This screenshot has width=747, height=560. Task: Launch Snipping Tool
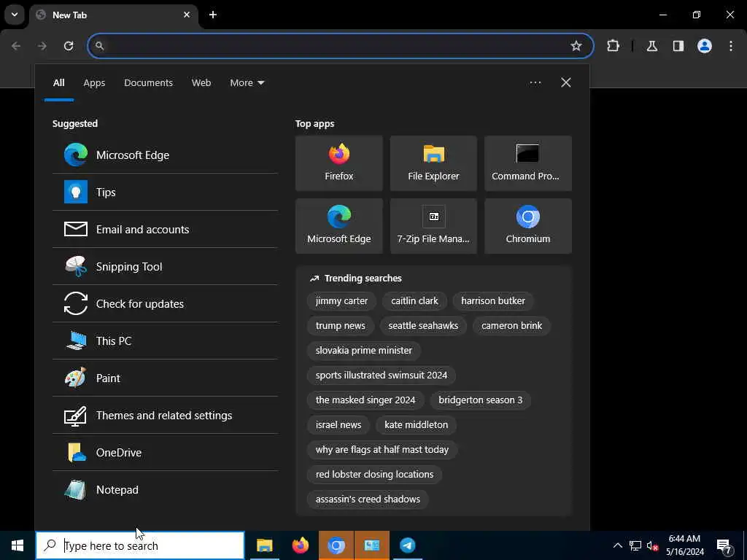coord(165,266)
